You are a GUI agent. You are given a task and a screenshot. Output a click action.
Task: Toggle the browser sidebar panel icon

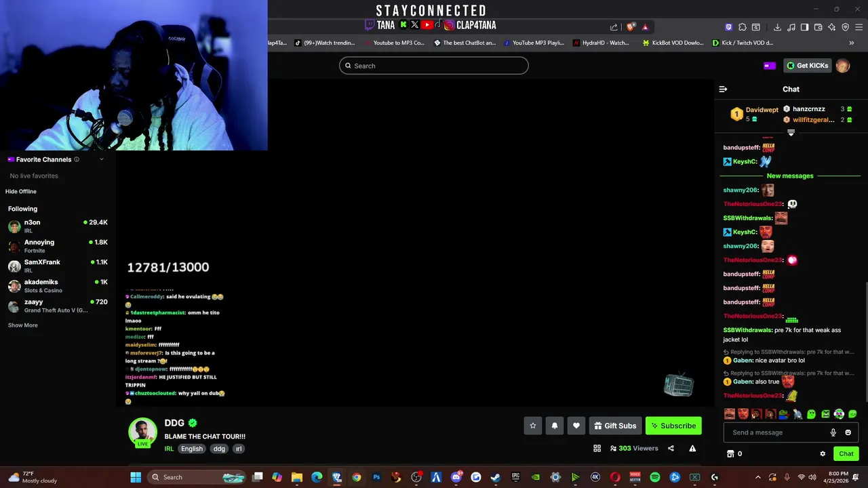804,27
